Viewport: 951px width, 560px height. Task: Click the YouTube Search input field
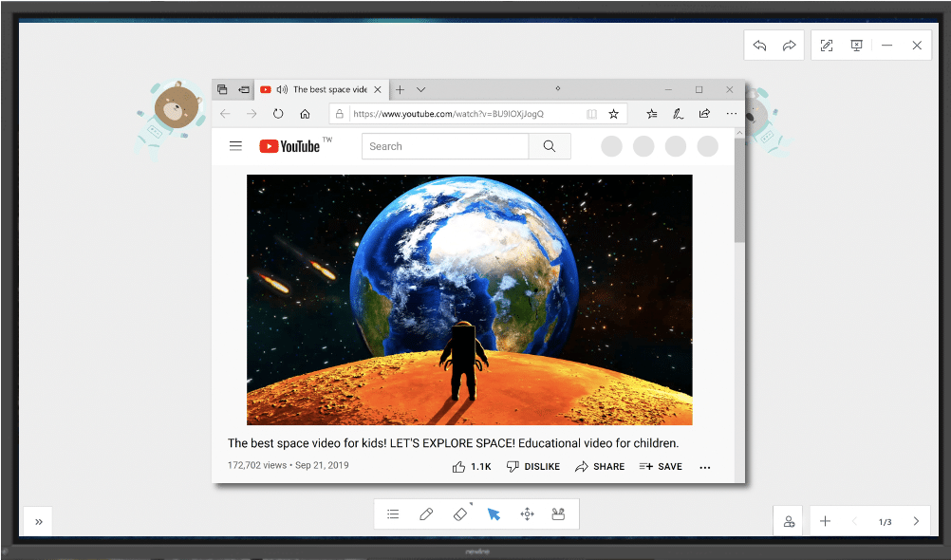click(x=444, y=146)
